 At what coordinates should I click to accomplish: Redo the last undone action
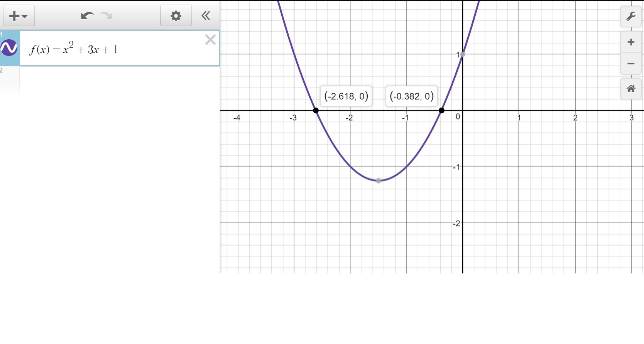point(106,16)
